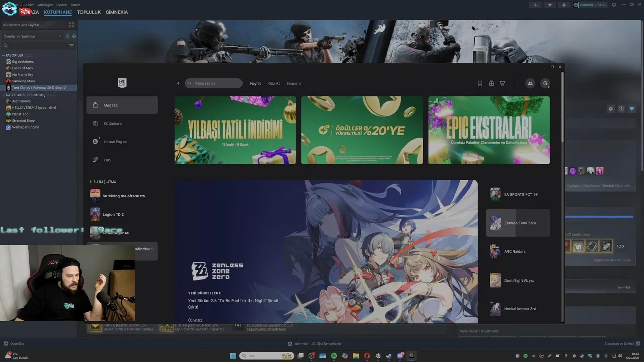Open the Steam game settings gear icon
Image resolution: width=644 pixels, height=362 pixels.
coord(611,109)
